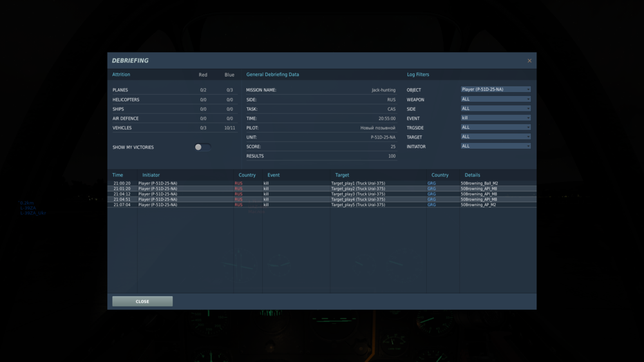
Task: Close the Debriefing window with X icon
Action: (529, 61)
